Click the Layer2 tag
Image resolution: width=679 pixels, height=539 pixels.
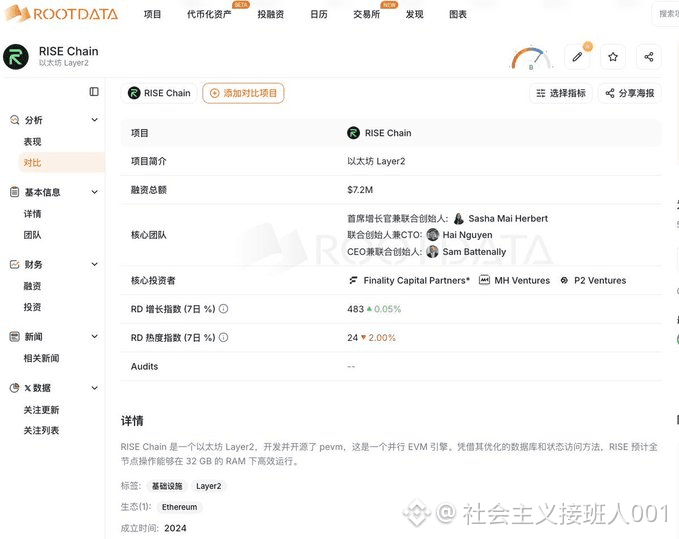pos(208,486)
